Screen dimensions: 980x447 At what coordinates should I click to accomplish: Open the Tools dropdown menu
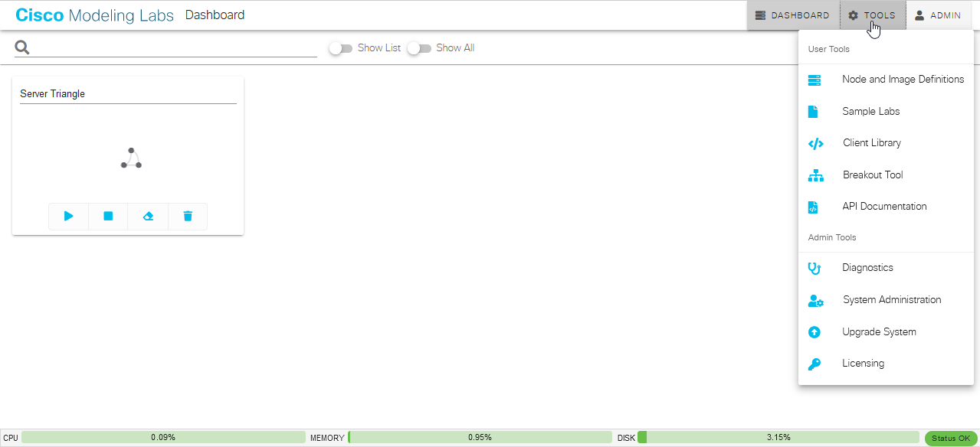click(871, 15)
